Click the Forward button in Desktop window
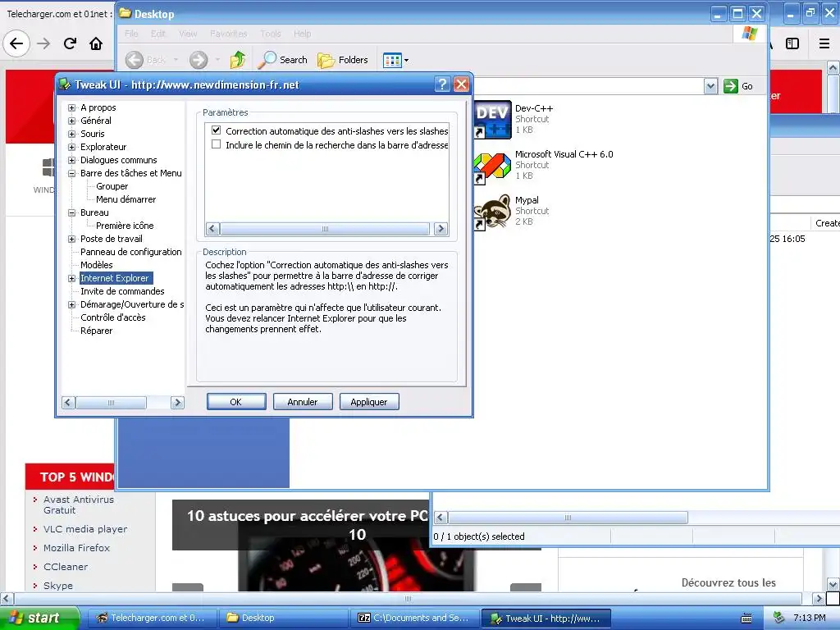The width and height of the screenshot is (840, 630). click(199, 59)
